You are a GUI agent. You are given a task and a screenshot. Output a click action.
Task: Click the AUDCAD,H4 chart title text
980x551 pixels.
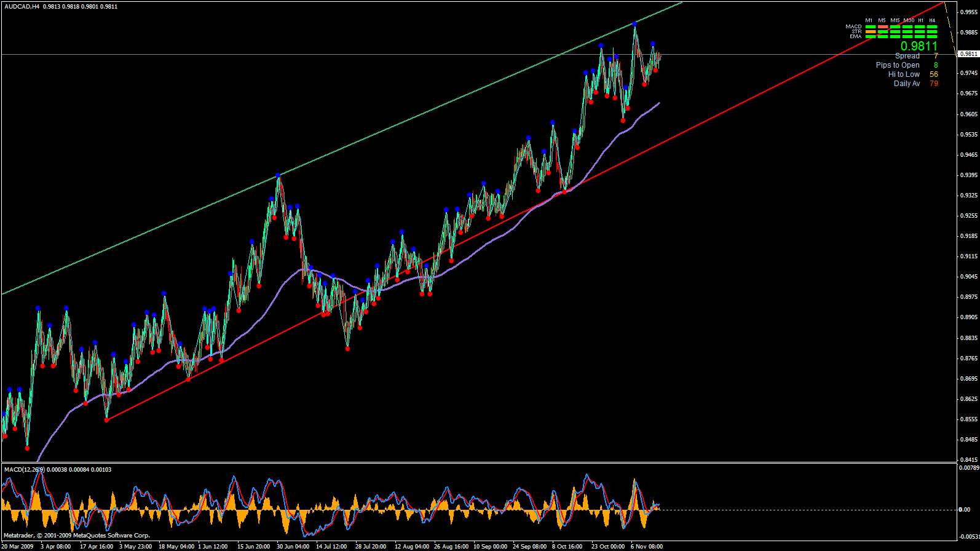tap(22, 6)
